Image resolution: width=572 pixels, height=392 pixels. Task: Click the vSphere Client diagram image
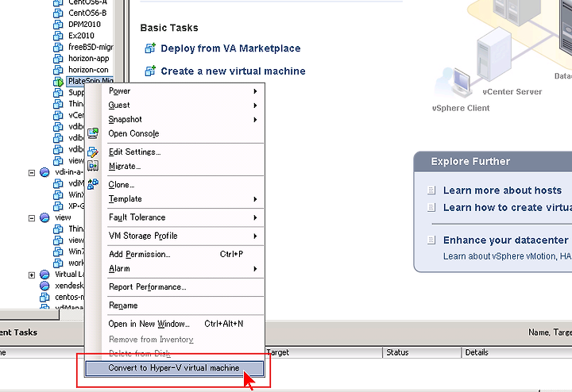(454, 83)
